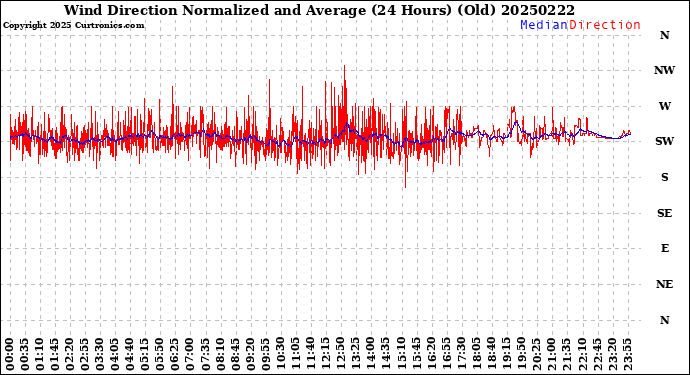The width and height of the screenshot is (690, 375).
Task: Click the red Direction legend label
Action: coord(605,25)
